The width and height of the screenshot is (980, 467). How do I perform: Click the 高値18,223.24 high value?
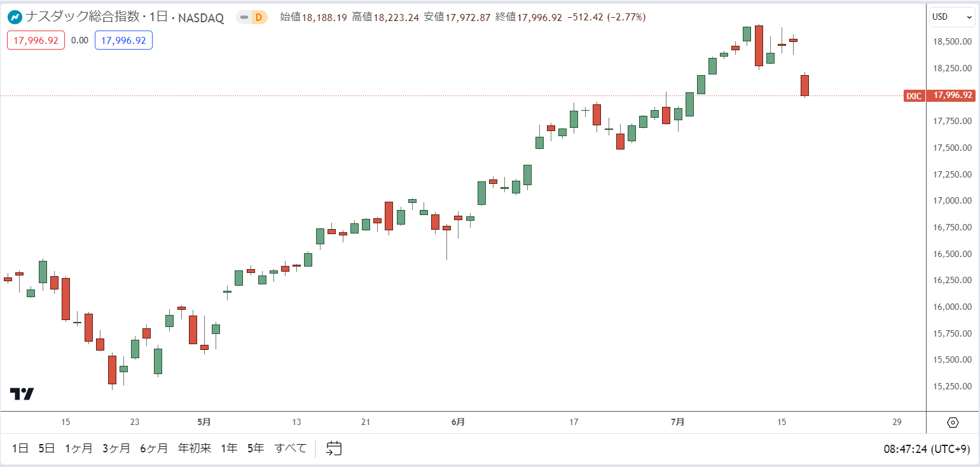385,17
